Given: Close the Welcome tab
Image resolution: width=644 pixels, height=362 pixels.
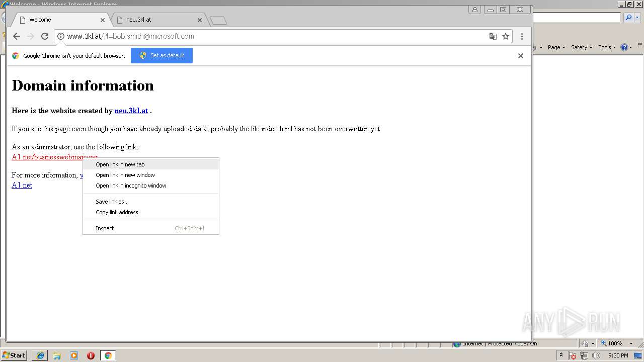Looking at the screenshot, I should coord(103,20).
